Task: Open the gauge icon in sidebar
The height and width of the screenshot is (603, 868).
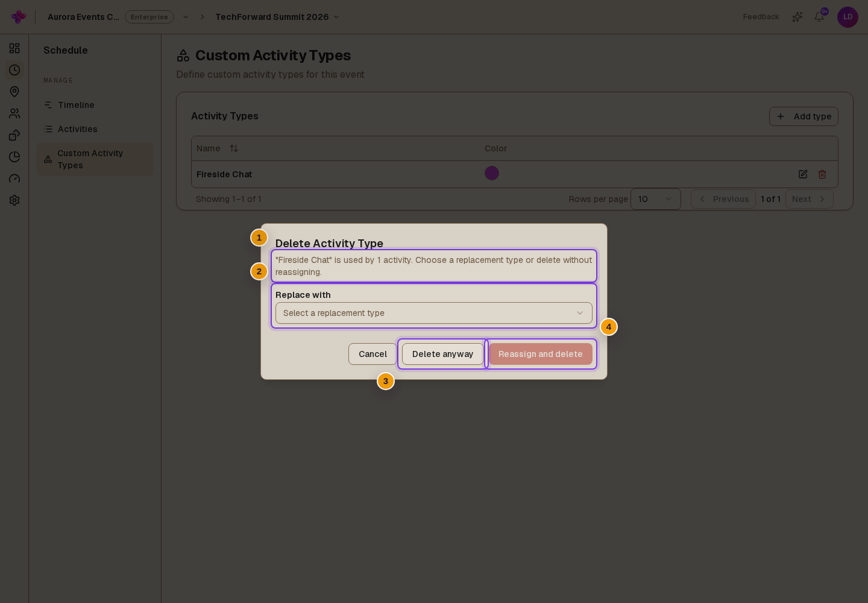Action: pos(14,178)
